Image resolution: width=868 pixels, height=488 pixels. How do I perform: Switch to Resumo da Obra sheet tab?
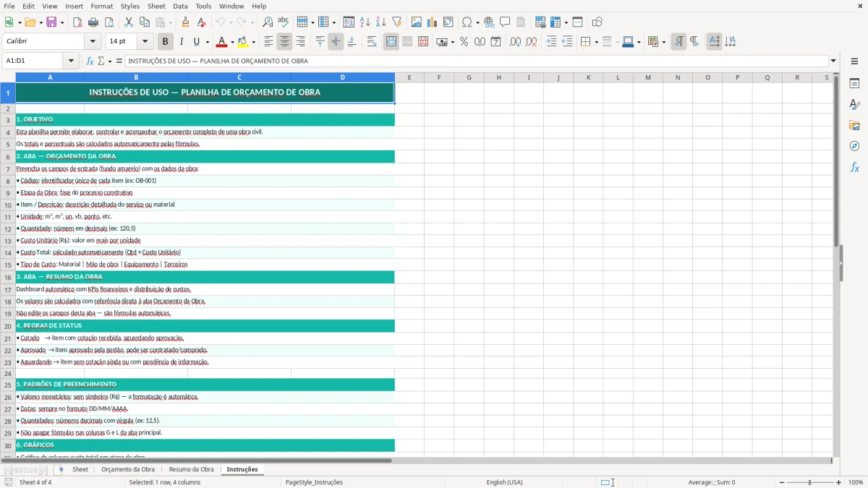pos(192,469)
